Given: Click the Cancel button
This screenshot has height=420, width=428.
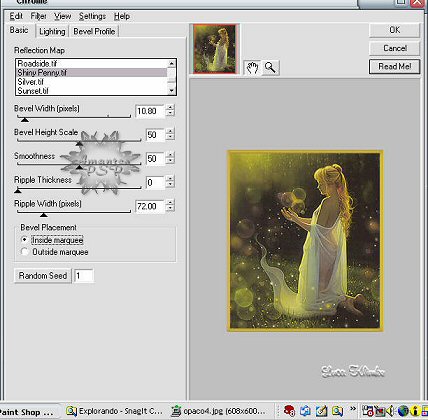Looking at the screenshot, I should (x=394, y=48).
